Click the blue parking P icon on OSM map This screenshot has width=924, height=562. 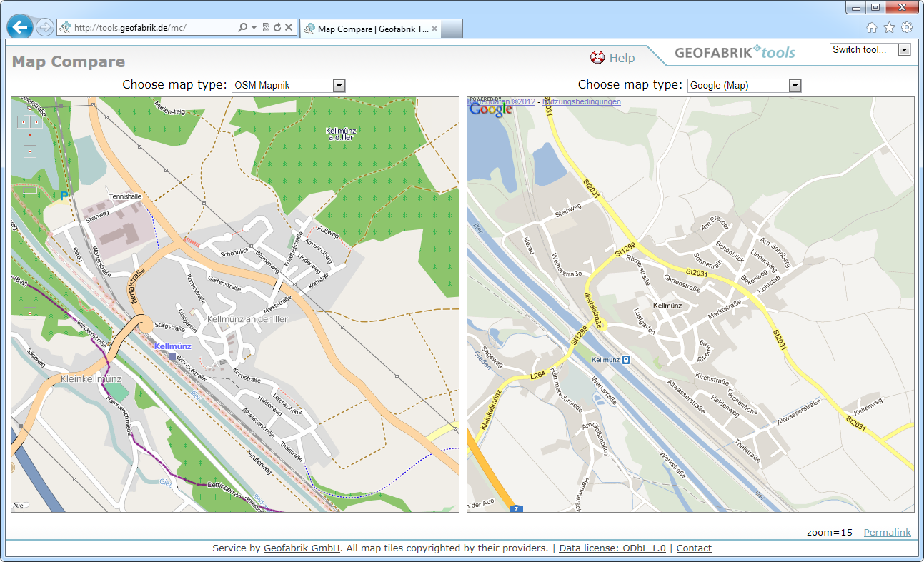click(x=64, y=195)
